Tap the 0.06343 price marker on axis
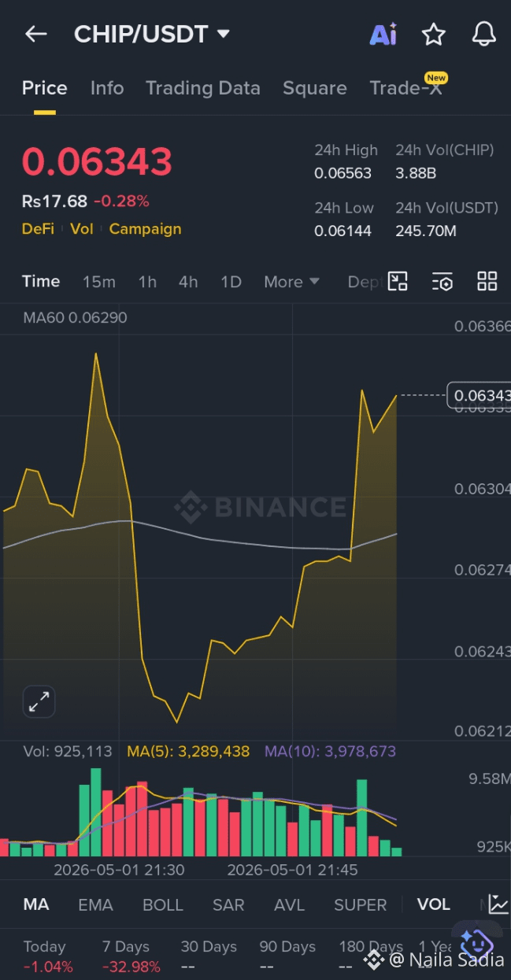Image resolution: width=511 pixels, height=980 pixels. point(479,395)
